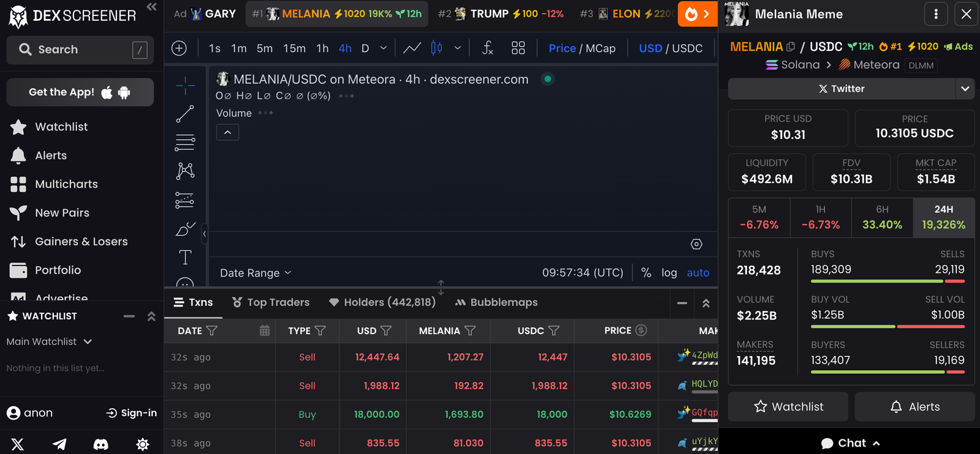Select the 5m timeframe
This screenshot has height=454, width=980.
click(265, 48)
